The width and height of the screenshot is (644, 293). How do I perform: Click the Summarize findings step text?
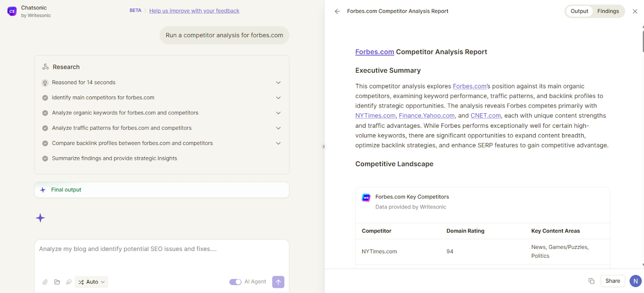coord(114,158)
